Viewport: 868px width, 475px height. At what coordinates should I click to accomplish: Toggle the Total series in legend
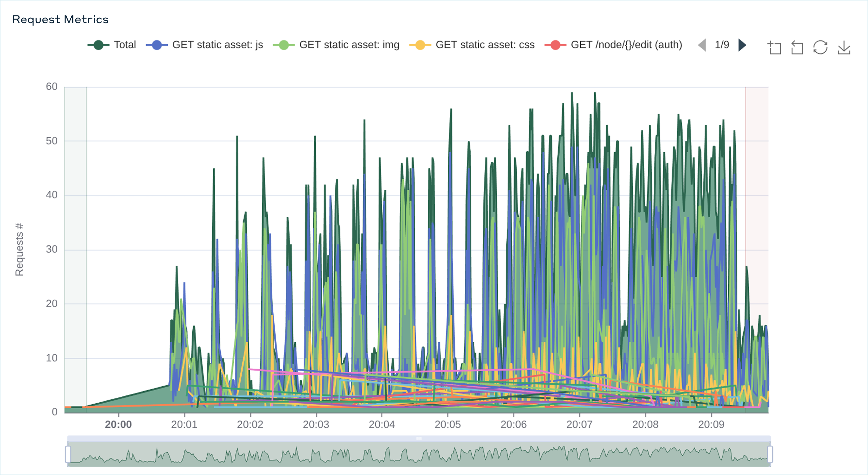(125, 45)
